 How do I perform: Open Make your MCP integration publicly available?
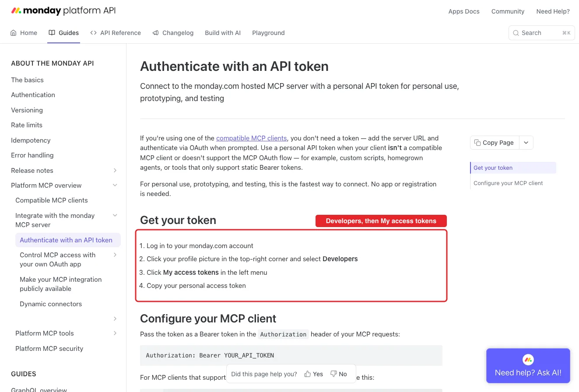coord(61,284)
